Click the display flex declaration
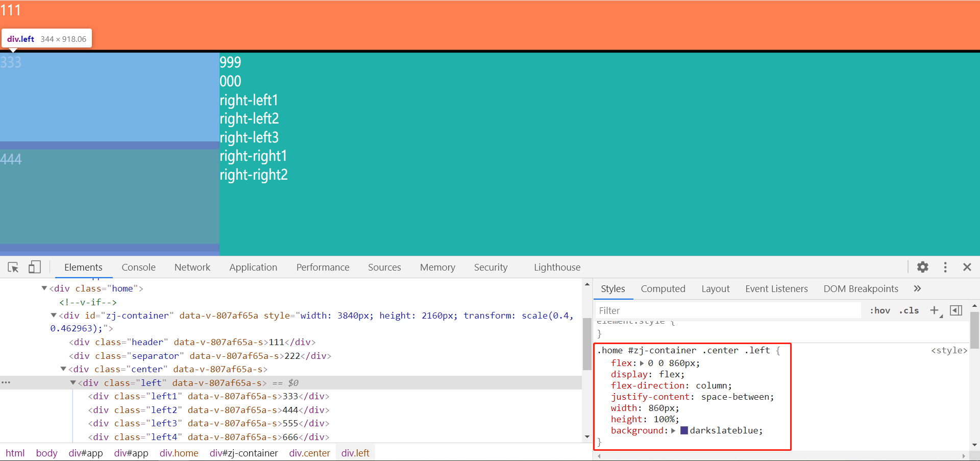980x461 pixels. (x=648, y=375)
